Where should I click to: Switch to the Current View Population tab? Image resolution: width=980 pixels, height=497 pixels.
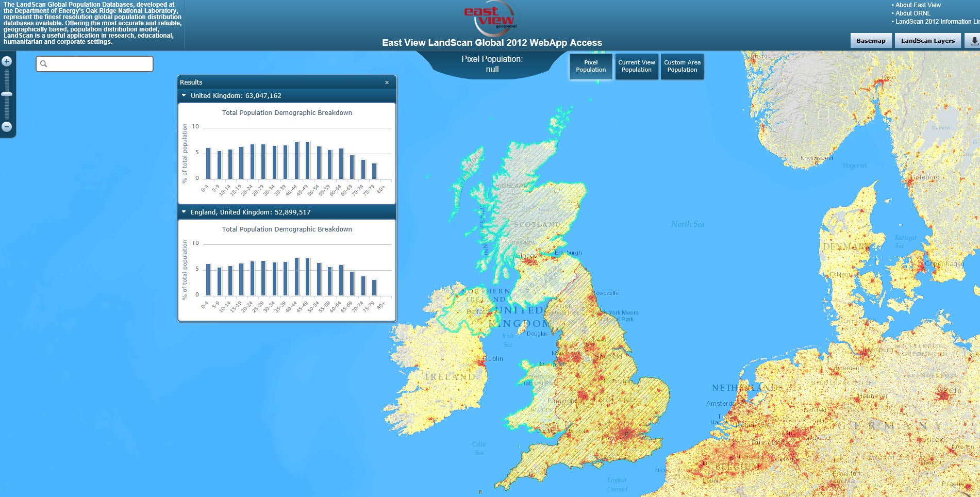click(x=637, y=66)
